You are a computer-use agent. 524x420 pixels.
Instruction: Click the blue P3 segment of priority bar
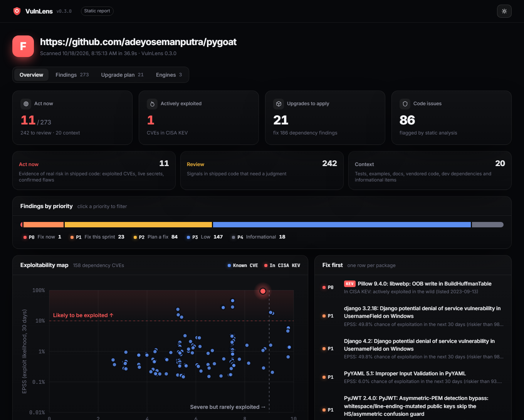pos(342,225)
